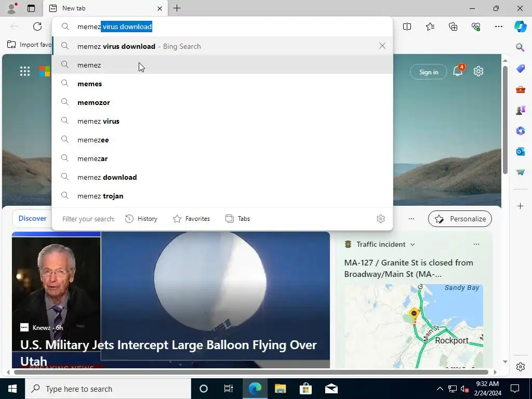Open the tab actions menu icon
Screen dimensions: 532x399
(x=31, y=8)
